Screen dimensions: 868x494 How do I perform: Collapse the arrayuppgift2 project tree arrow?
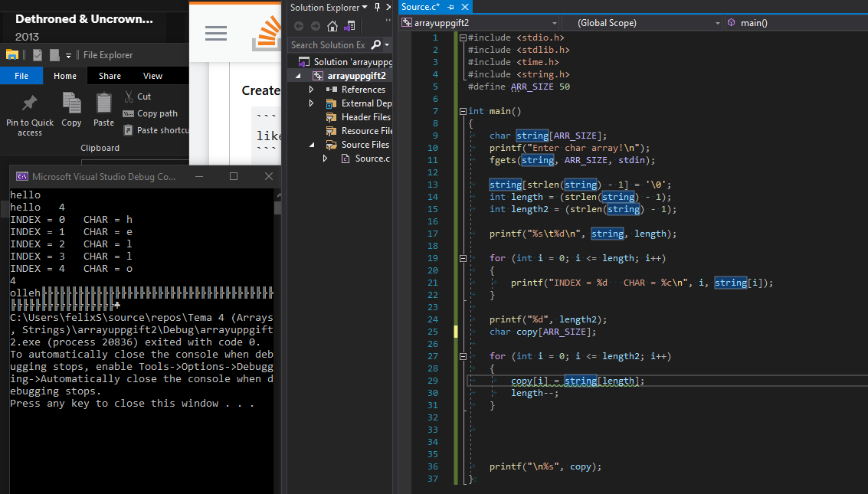(x=298, y=76)
